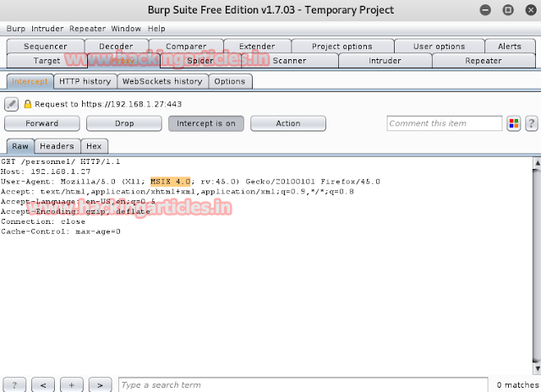Click the bottom-left question mark search help button
The image size is (541, 392).
click(14, 384)
